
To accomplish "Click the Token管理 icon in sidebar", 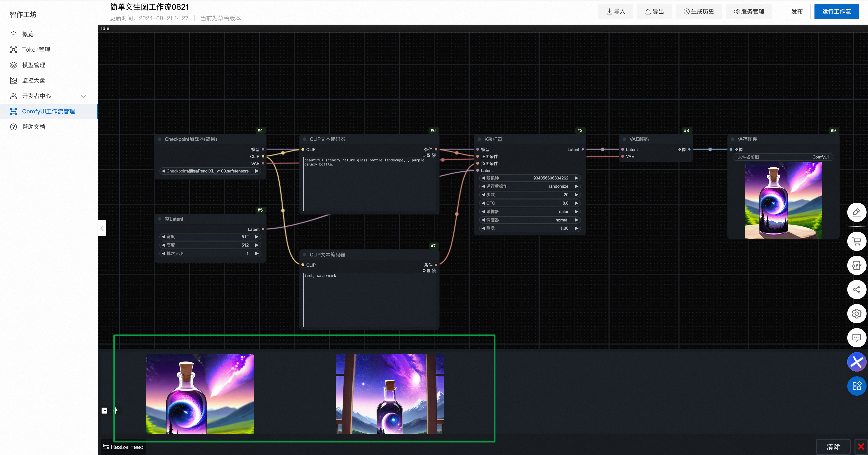I will coord(14,49).
